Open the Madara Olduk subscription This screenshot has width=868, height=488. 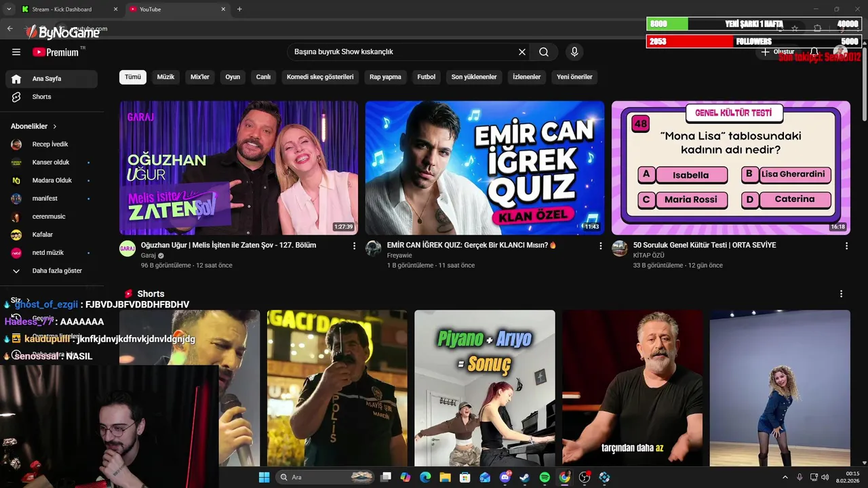[52, 181]
